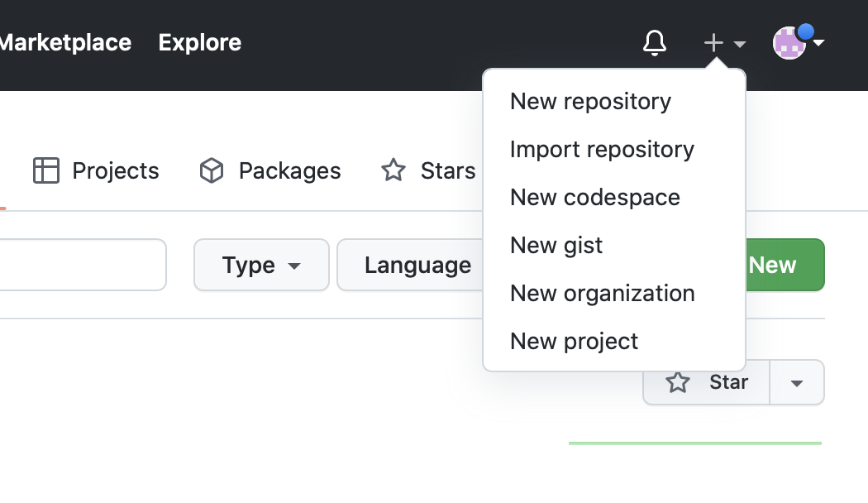
Task: Focus the repository search input field
Action: (81, 266)
